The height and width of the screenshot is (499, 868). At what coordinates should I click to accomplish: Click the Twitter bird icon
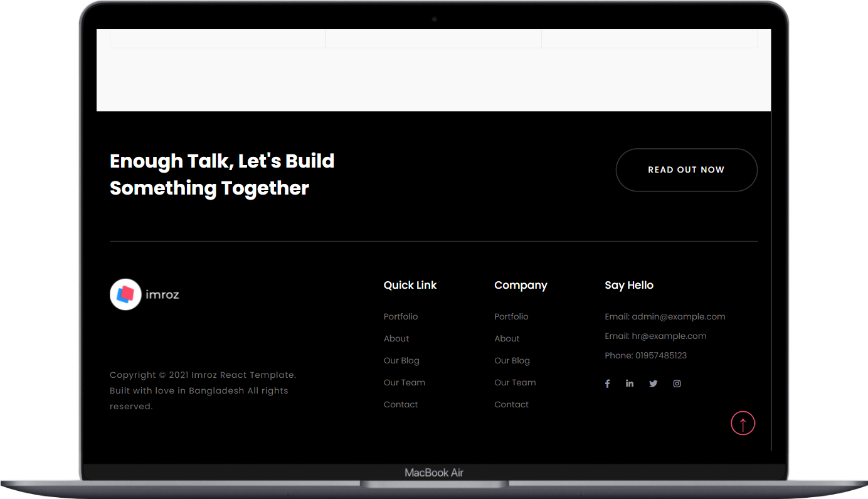click(654, 384)
